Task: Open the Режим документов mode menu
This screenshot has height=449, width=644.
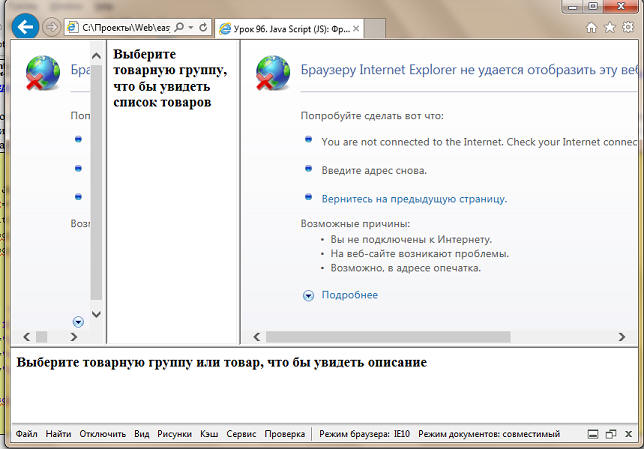Action: pos(489,434)
